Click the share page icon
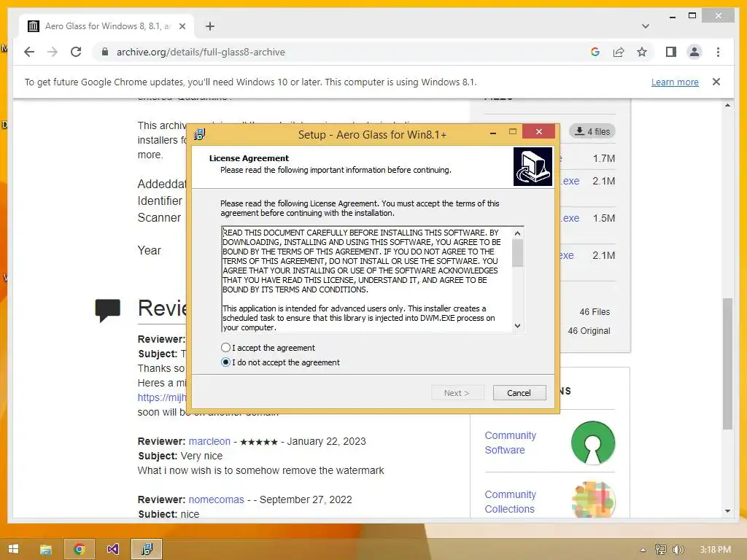Screen dimensions: 747x560 619,52
